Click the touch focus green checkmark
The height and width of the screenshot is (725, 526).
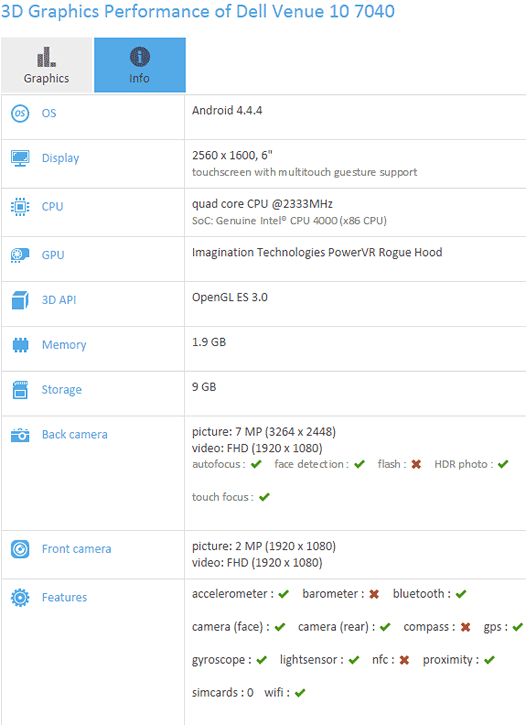tap(264, 498)
